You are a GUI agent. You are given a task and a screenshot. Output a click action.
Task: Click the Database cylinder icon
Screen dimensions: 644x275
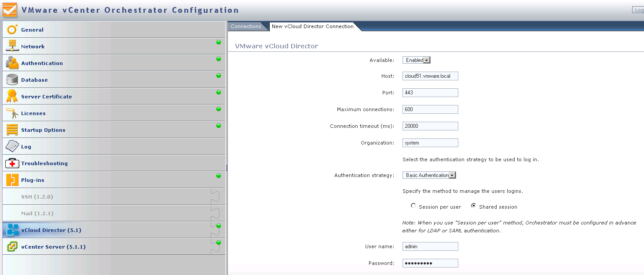click(12, 80)
